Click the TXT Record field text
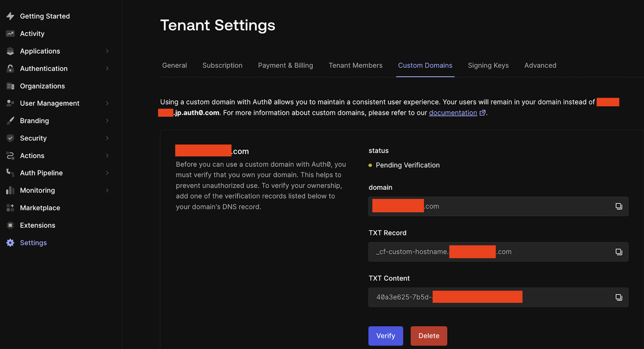Screen dimensions: 644x349 [444, 252]
